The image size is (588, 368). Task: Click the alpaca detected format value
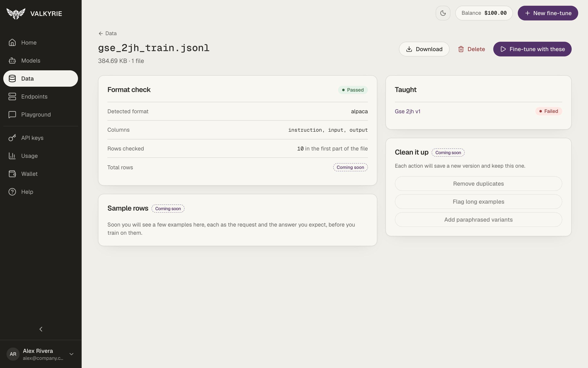(x=359, y=111)
